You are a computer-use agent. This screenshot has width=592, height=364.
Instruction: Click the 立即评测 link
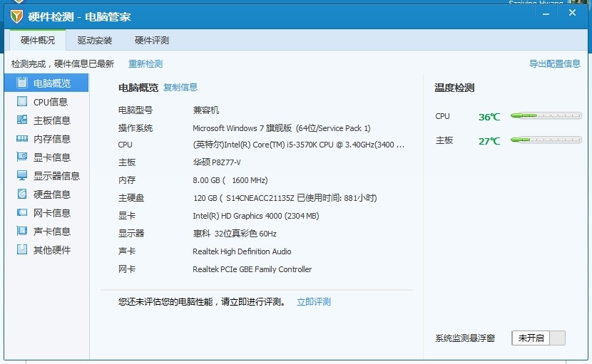(x=313, y=302)
